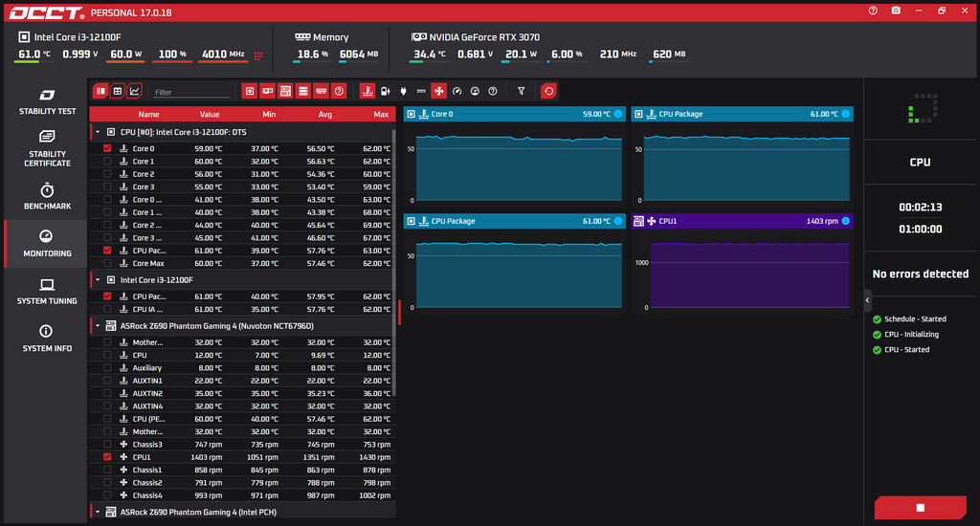
Task: Click the NVIDIA GeForce RTX 3070 header label
Action: pyautogui.click(x=484, y=37)
